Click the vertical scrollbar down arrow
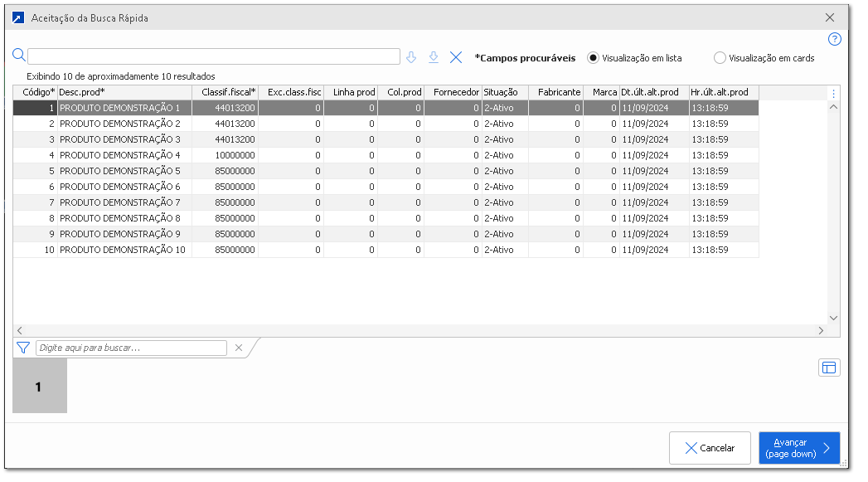The height and width of the screenshot is (482, 868). (834, 318)
